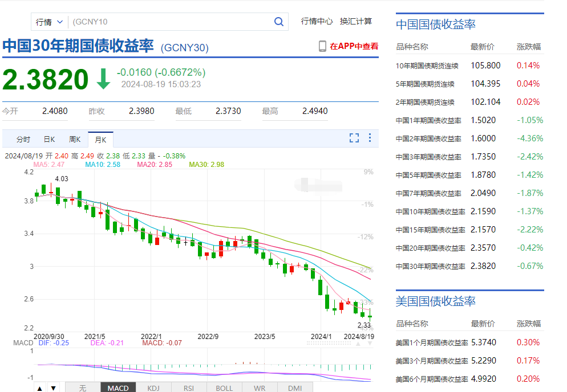Image resolution: width=567 pixels, height=392 pixels.
Task: Click the 2024/8/19 date axis label
Action: click(359, 336)
